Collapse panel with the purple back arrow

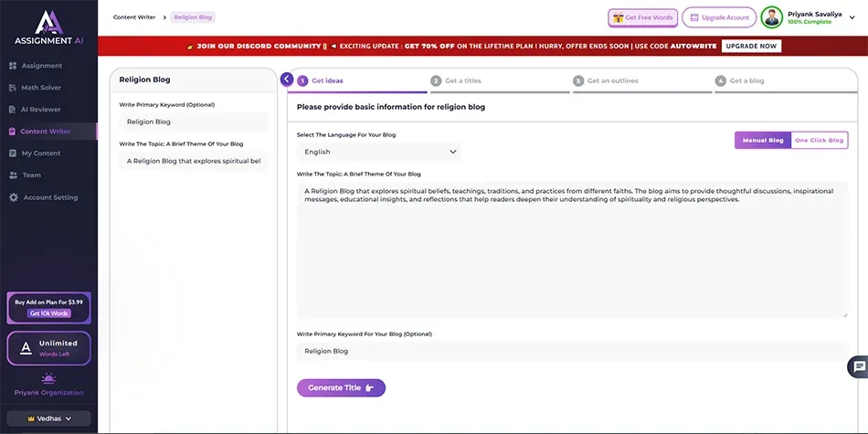click(287, 79)
